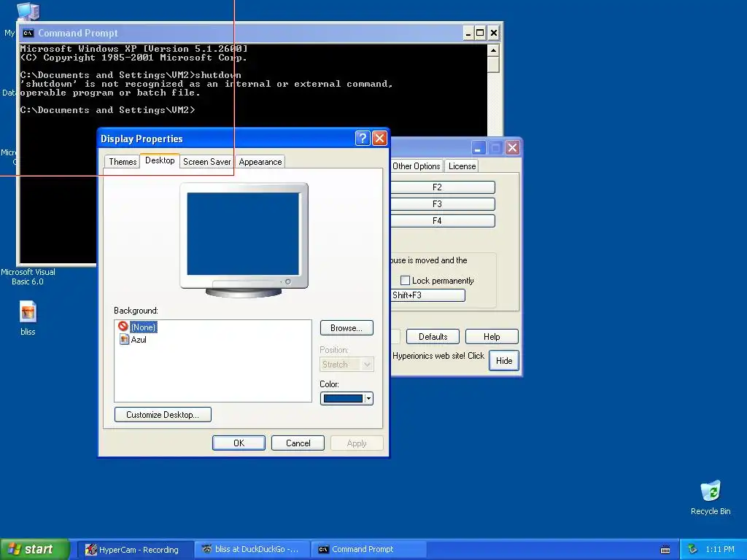747x560 pixels.
Task: Click the Shift+F3 hotkey field
Action: pyautogui.click(x=427, y=295)
